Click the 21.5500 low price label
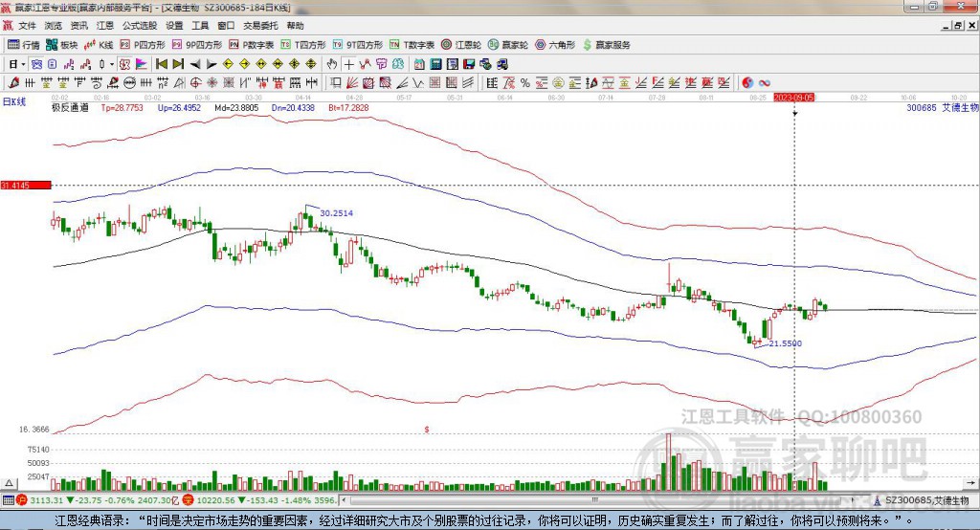The width and height of the screenshot is (980, 530). click(785, 343)
